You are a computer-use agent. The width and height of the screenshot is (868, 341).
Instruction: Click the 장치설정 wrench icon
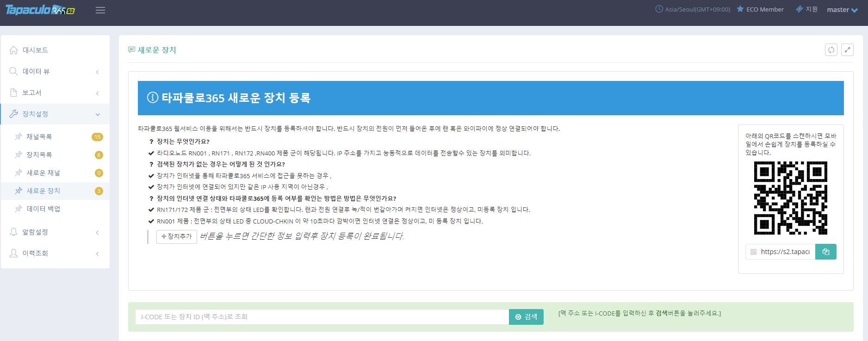[14, 114]
